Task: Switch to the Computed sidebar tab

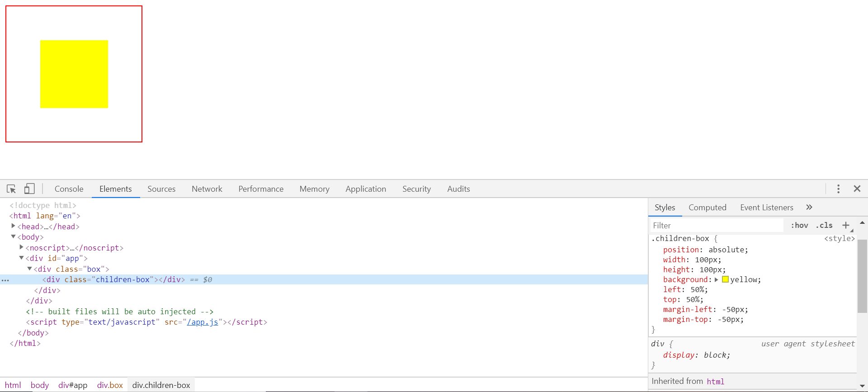Action: pos(708,208)
